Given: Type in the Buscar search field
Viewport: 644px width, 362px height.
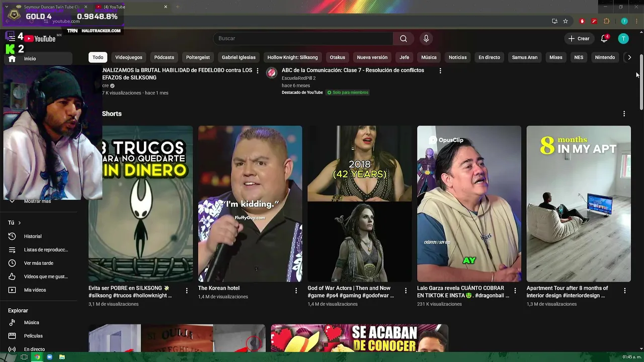Looking at the screenshot, I should [303, 39].
